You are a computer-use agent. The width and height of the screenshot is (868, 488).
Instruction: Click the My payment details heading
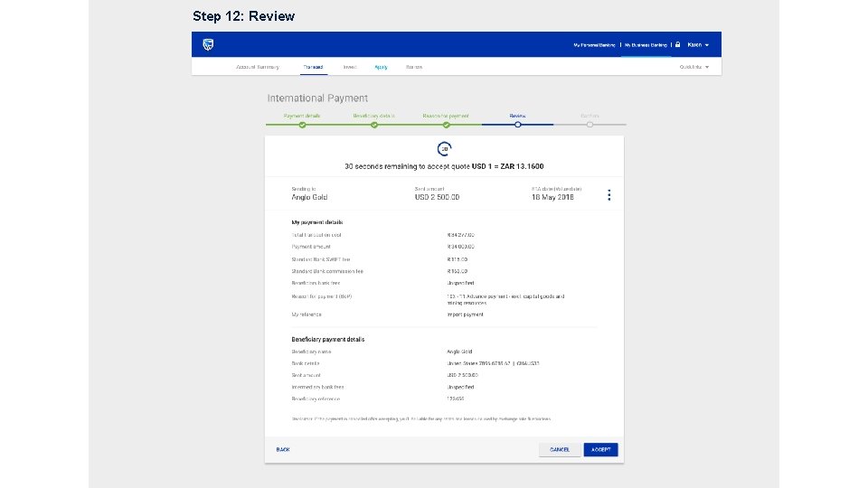click(317, 222)
